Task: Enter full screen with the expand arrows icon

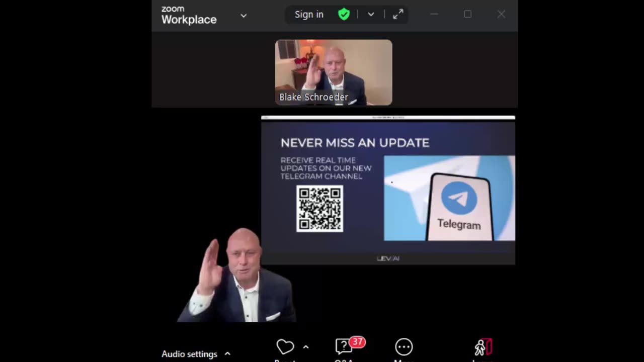Action: click(398, 15)
